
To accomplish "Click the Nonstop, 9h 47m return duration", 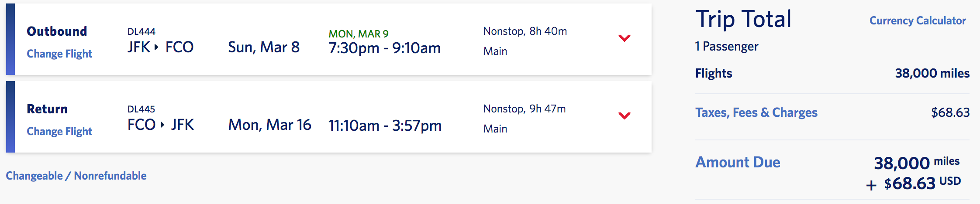I will (x=524, y=109).
